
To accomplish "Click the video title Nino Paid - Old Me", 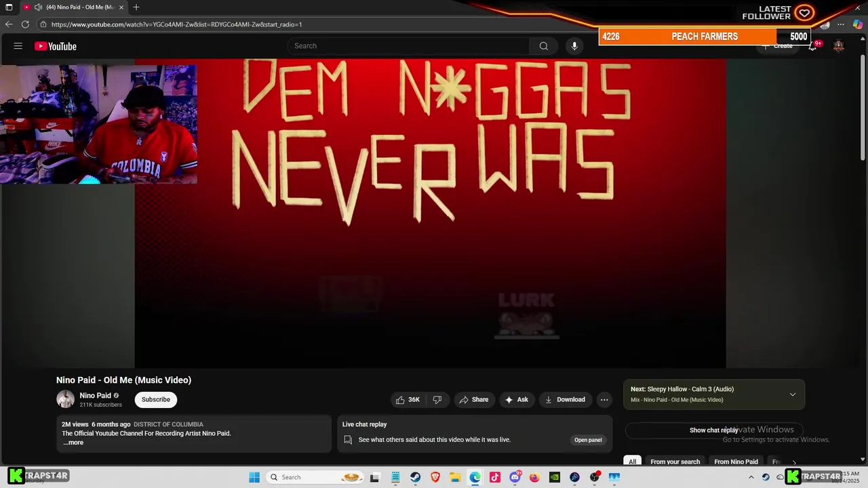I will [123, 380].
